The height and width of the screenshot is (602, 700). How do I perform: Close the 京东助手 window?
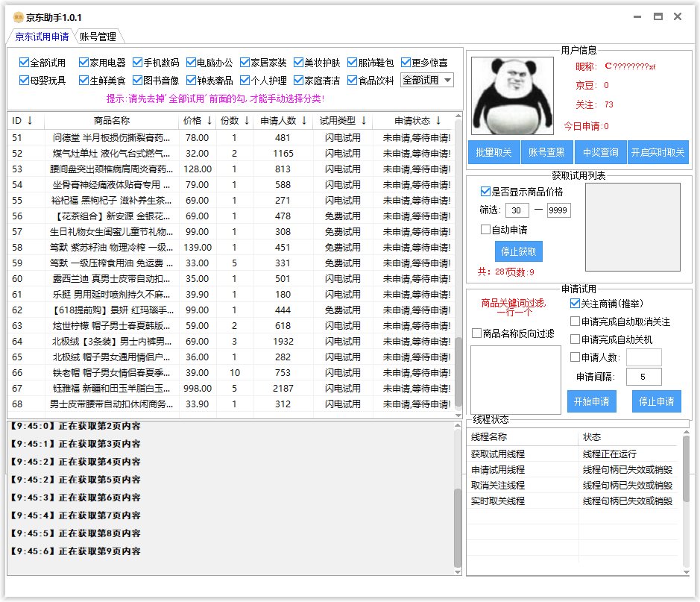(678, 17)
